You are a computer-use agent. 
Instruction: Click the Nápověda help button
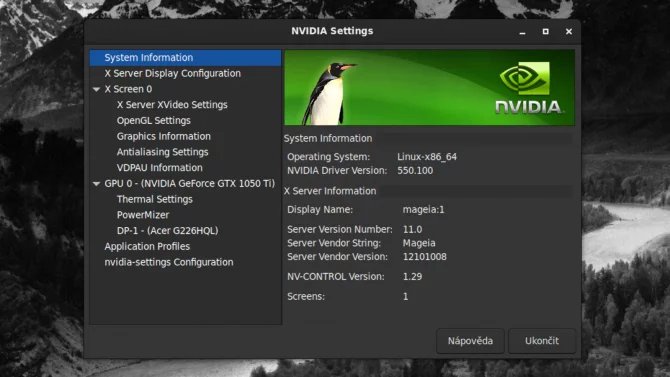[x=470, y=341]
